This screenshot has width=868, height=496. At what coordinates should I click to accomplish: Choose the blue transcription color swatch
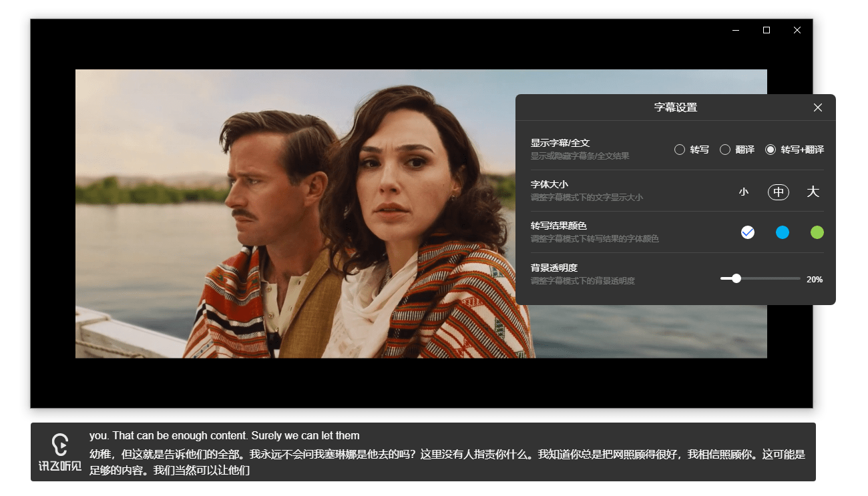[x=783, y=232]
